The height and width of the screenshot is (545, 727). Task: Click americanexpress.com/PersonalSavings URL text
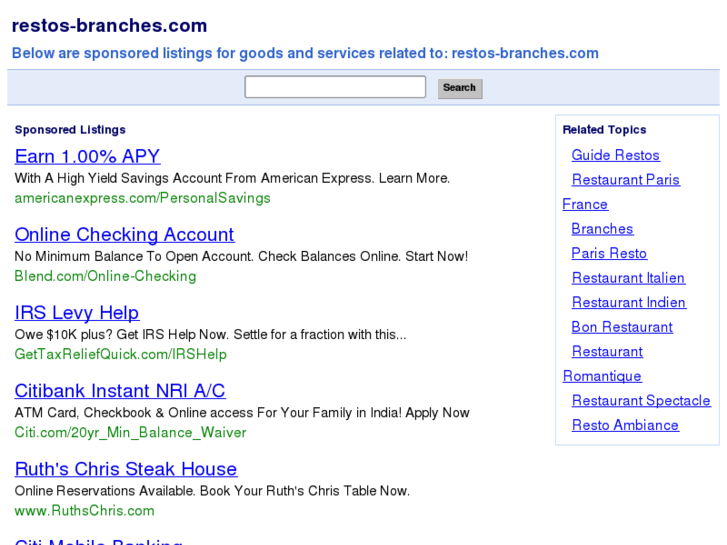142,198
